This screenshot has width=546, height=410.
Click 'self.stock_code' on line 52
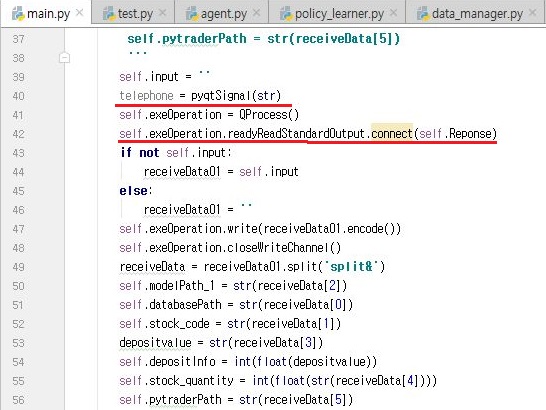pyautogui.click(x=164, y=324)
